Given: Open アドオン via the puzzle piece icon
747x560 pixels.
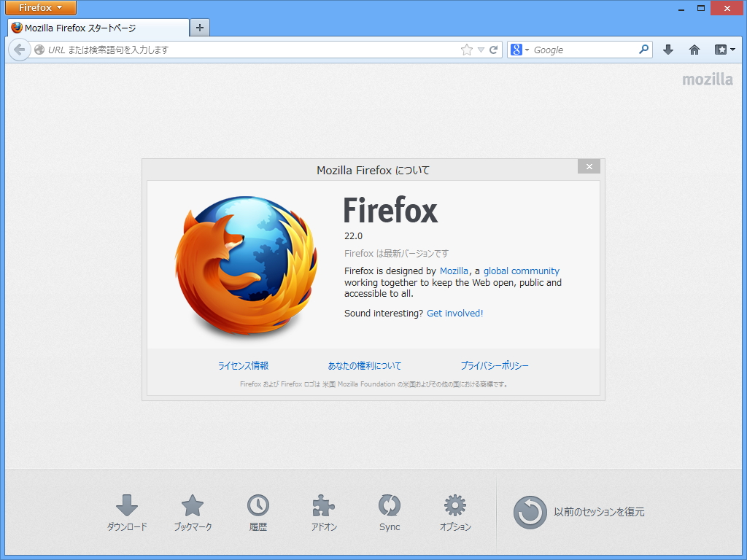Looking at the screenshot, I should pyautogui.click(x=324, y=507).
